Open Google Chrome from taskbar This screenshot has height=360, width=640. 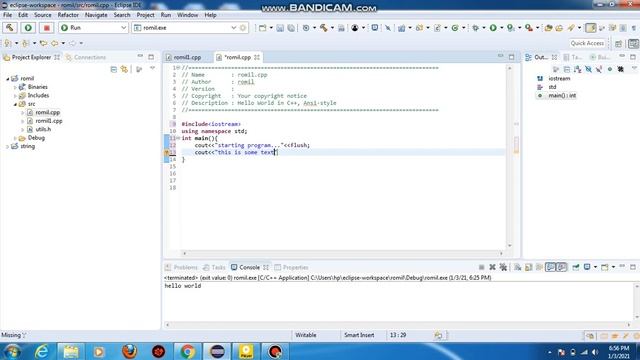(187, 351)
